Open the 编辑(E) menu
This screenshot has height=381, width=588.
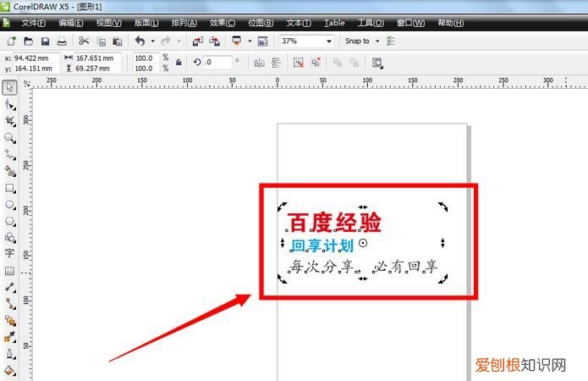pyautogui.click(x=71, y=23)
